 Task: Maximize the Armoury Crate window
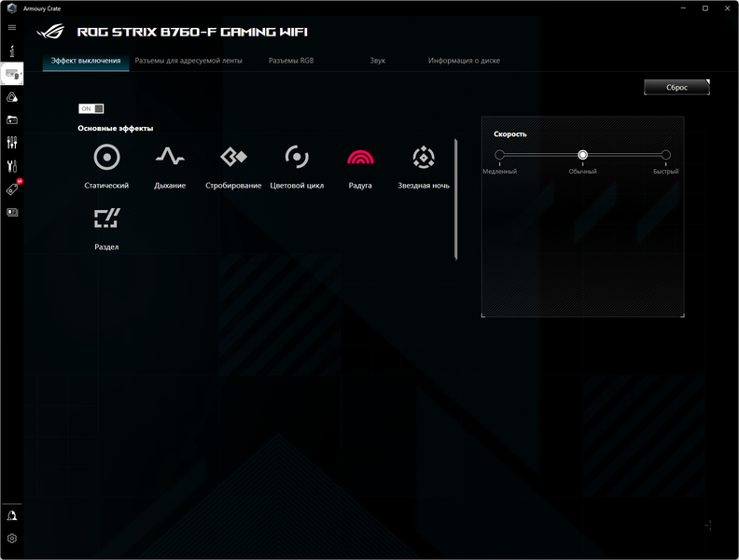click(x=705, y=8)
